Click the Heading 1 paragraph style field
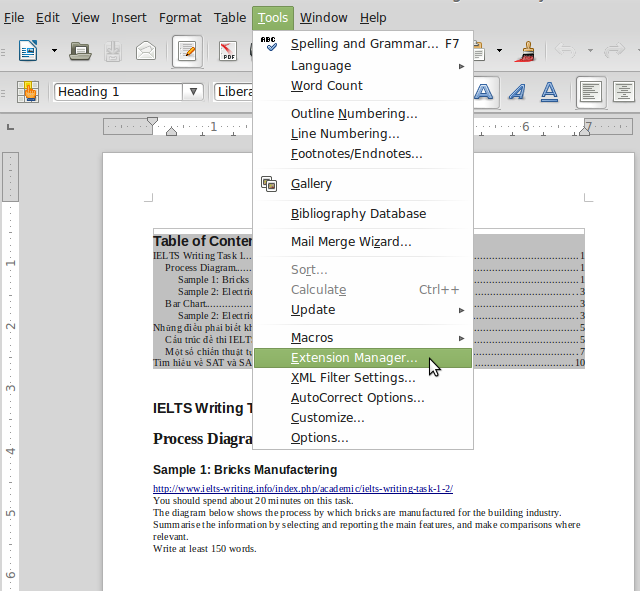This screenshot has height=591, width=640. (118, 92)
